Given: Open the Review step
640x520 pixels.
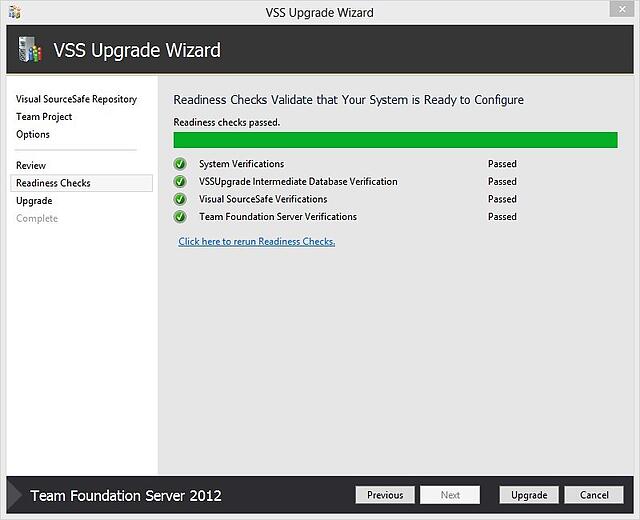Looking at the screenshot, I should coord(31,166).
